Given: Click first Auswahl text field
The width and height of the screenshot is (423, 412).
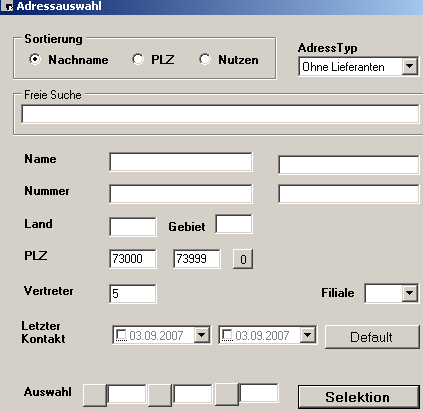Looking at the screenshot, I should point(127,393).
